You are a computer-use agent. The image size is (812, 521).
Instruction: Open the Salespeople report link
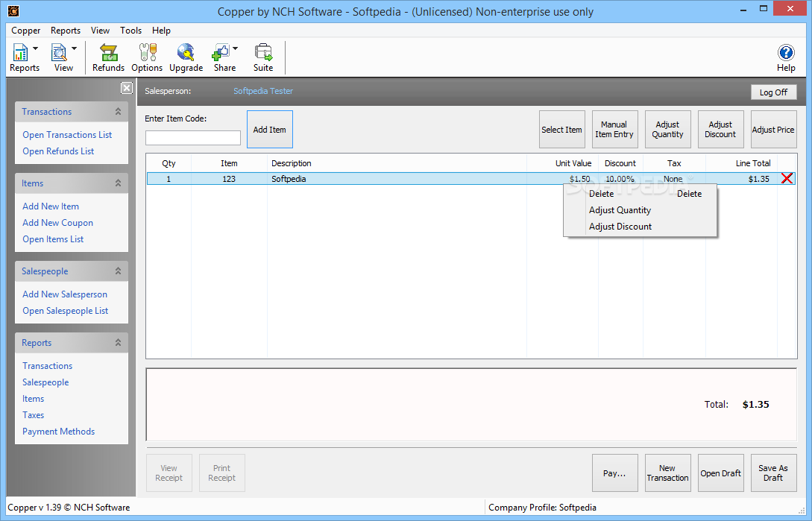coord(45,382)
